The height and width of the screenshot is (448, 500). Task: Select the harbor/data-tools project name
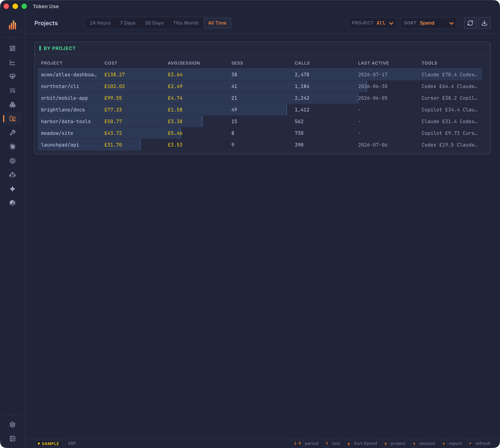point(66,121)
